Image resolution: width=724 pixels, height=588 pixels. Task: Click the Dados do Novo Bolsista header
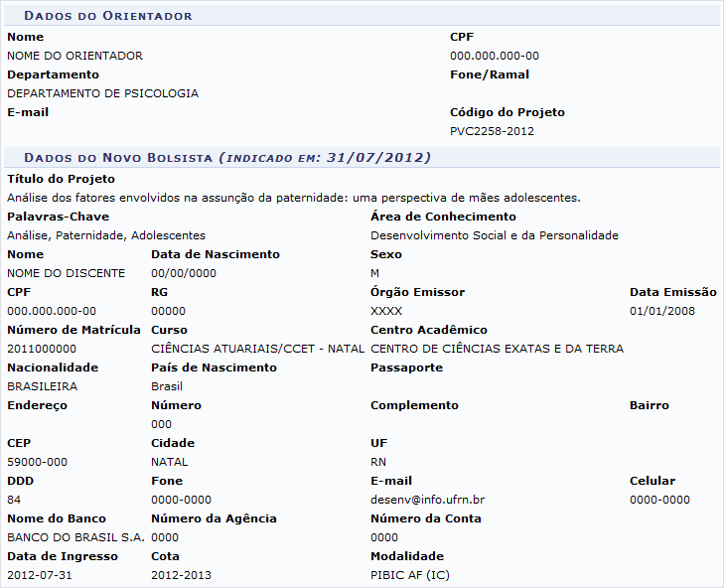[226, 157]
